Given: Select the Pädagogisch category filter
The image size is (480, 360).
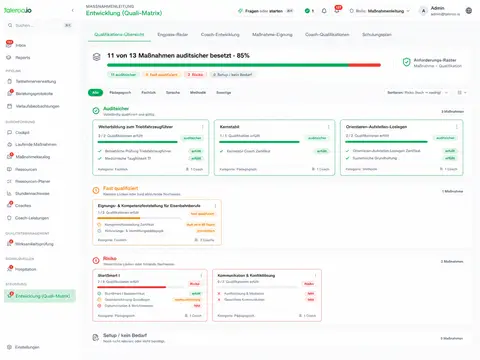Looking at the screenshot, I should pyautogui.click(x=120, y=92).
